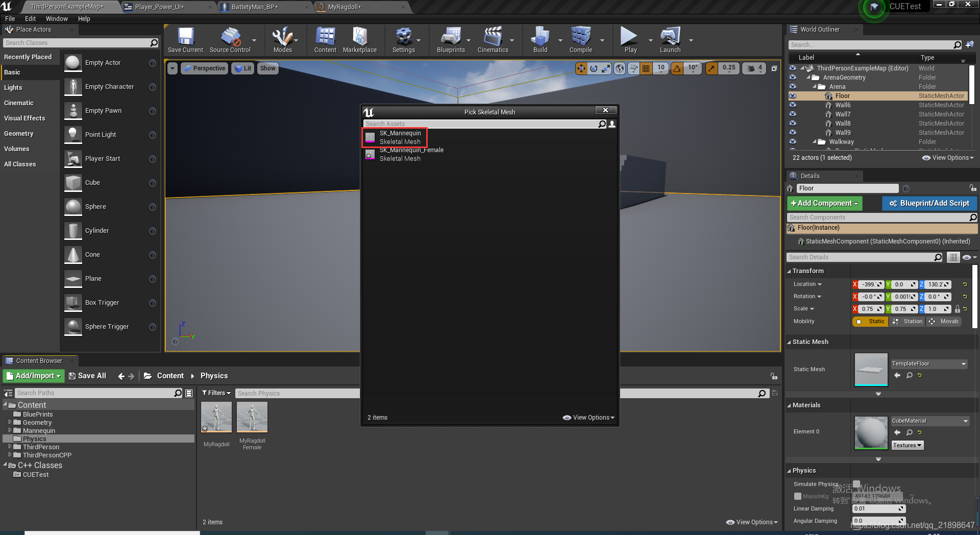Toggle visibility of Wall9 actor
980x535 pixels.
(x=793, y=133)
